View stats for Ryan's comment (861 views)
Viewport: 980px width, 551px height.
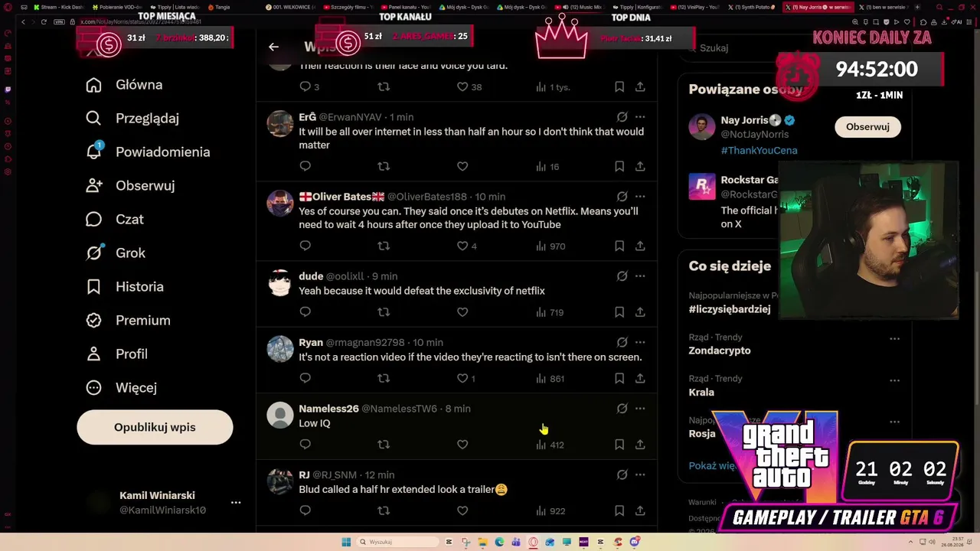click(x=550, y=378)
